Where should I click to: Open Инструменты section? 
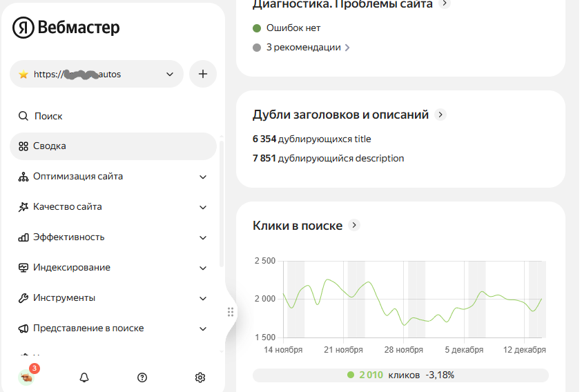113,298
